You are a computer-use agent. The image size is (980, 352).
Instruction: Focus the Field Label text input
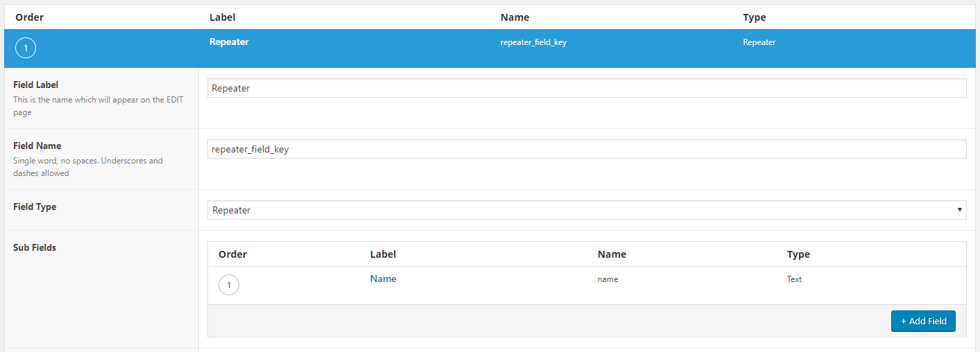click(586, 88)
